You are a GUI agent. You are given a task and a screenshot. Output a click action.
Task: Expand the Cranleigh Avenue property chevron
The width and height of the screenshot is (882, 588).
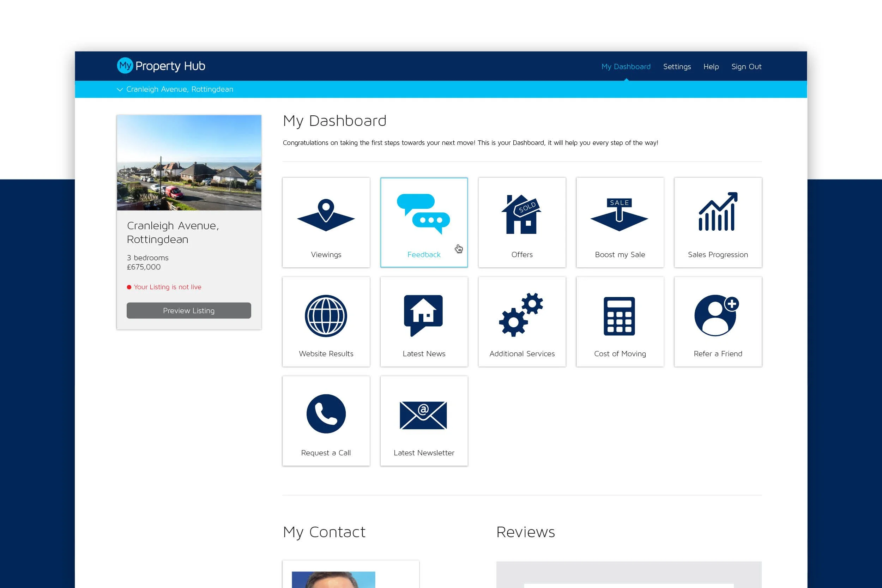tap(120, 90)
